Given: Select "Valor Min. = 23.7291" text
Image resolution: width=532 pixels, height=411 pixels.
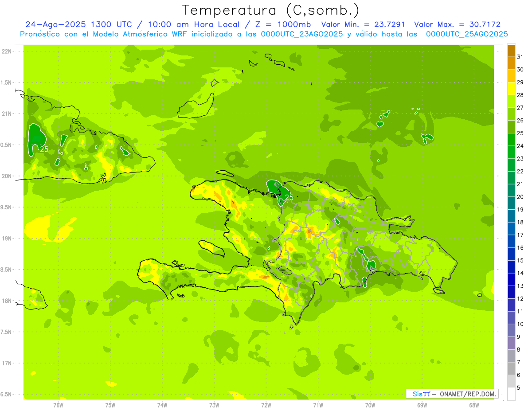Looking at the screenshot, I should (x=363, y=24).
